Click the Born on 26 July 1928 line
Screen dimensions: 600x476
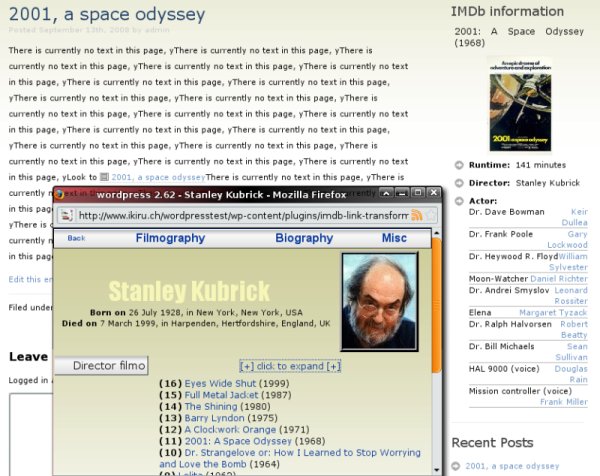(196, 312)
